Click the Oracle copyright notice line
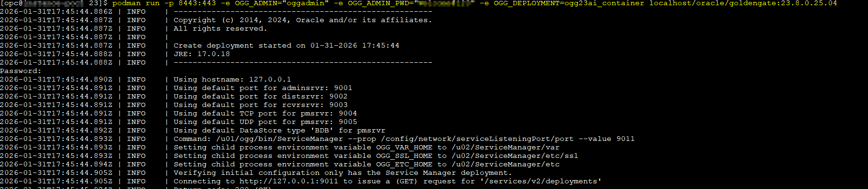The height and width of the screenshot is (189, 868). coord(302,20)
